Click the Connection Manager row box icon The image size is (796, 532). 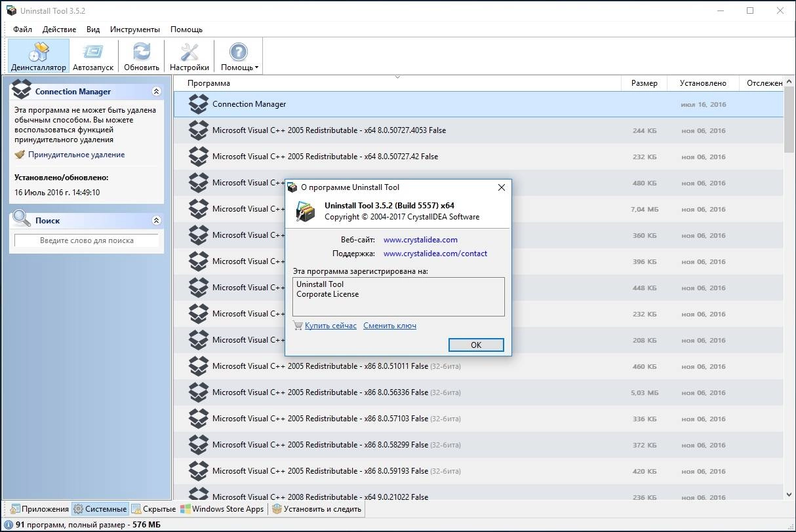[x=198, y=104]
